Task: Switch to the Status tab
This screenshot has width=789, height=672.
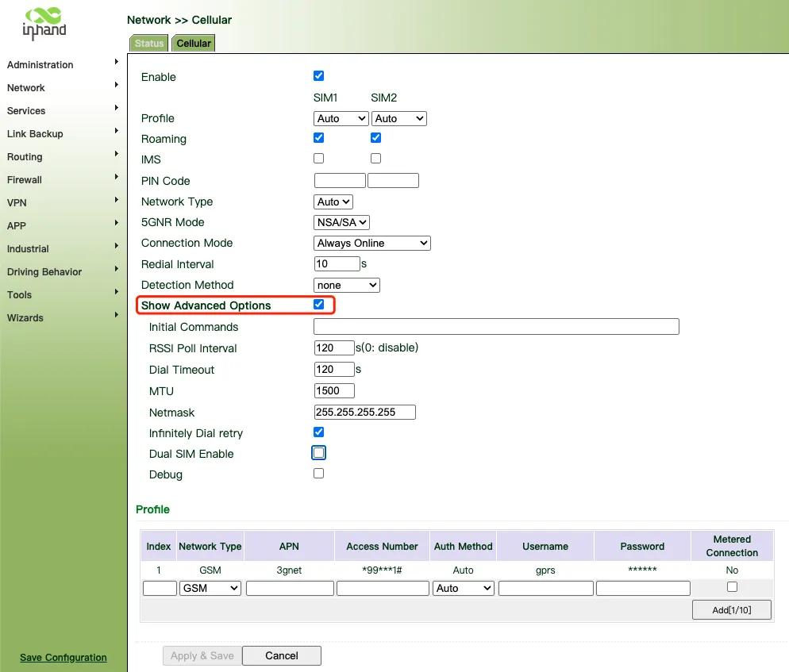Action: click(x=149, y=44)
